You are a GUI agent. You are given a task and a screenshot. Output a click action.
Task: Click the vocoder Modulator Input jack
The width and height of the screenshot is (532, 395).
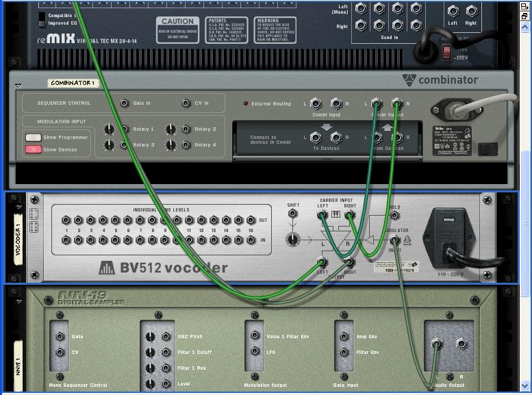pos(394,240)
